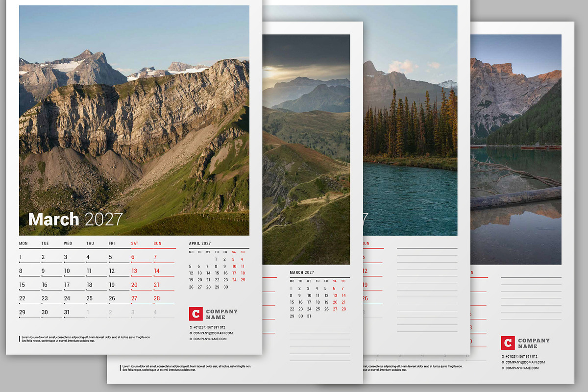Click red date 28 in the front page's large grid
This screenshot has width=588, height=392.
157,298
